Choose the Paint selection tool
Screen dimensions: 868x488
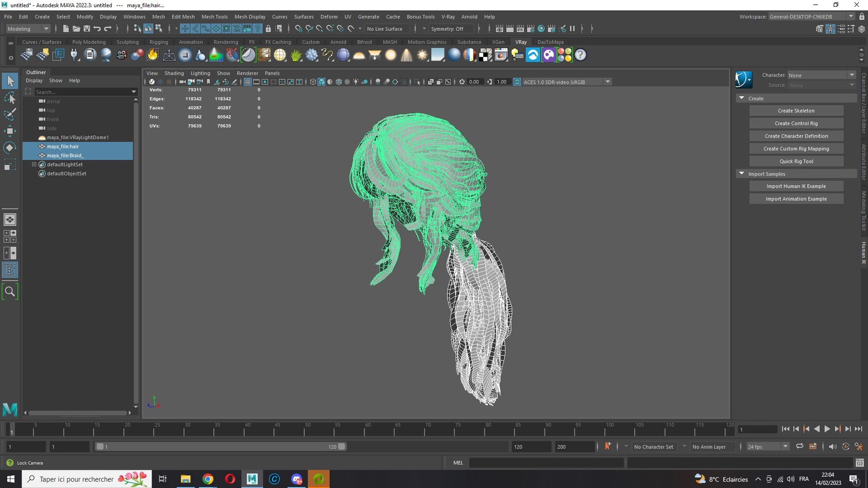[x=10, y=114]
